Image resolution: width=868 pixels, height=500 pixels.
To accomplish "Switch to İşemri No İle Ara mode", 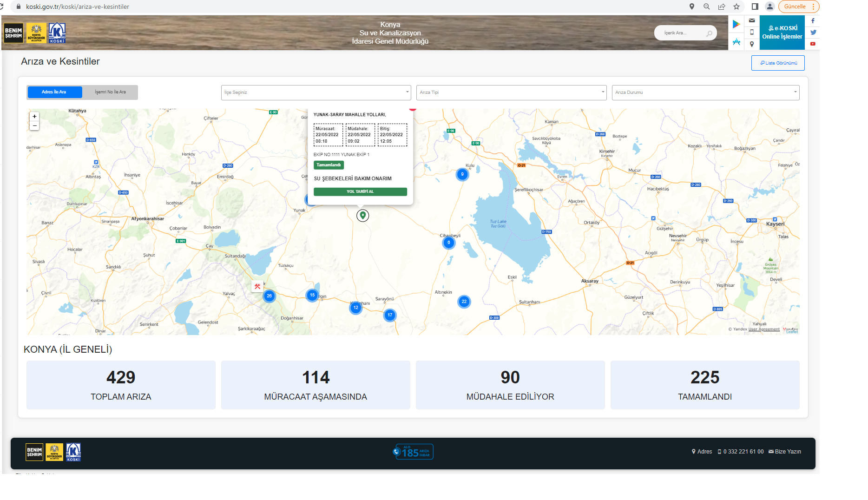I will (110, 92).
